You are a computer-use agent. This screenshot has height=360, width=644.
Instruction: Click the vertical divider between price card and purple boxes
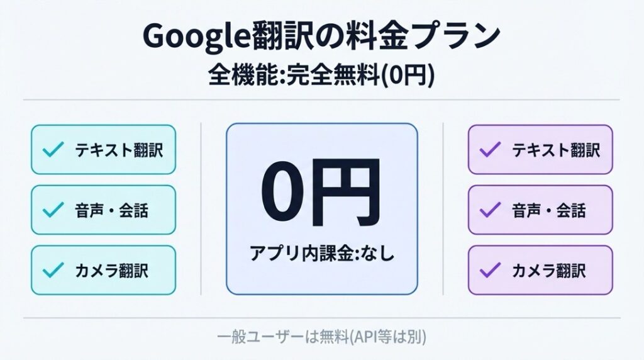[443, 208]
